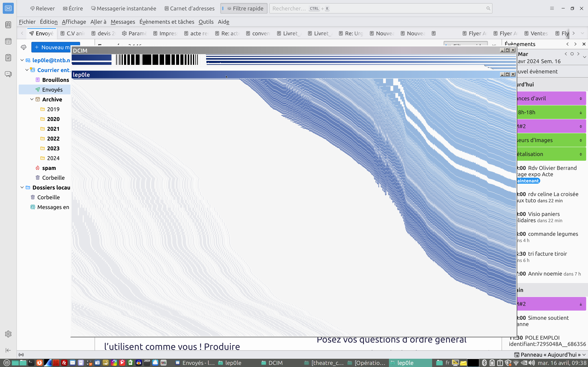588x367 pixels.
Task: Click the Écrire button
Action: (73, 9)
